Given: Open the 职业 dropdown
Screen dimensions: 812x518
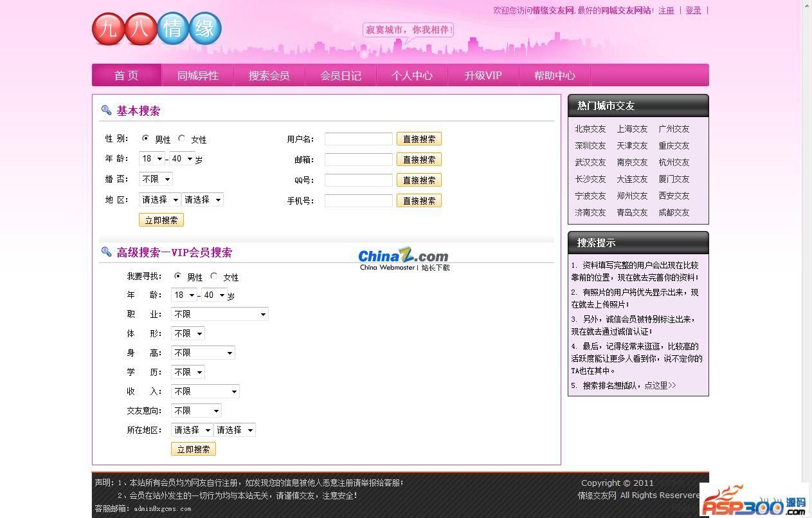Looking at the screenshot, I should pos(219,314).
